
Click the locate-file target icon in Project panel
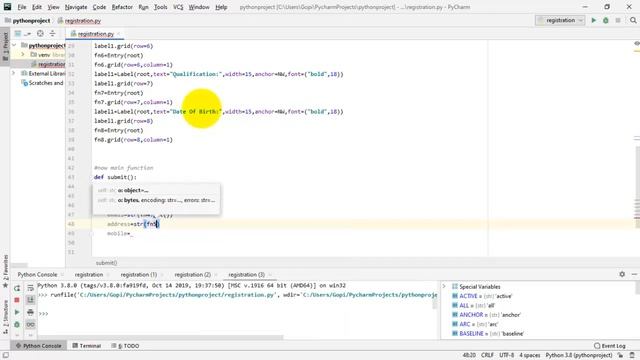click(40, 33)
